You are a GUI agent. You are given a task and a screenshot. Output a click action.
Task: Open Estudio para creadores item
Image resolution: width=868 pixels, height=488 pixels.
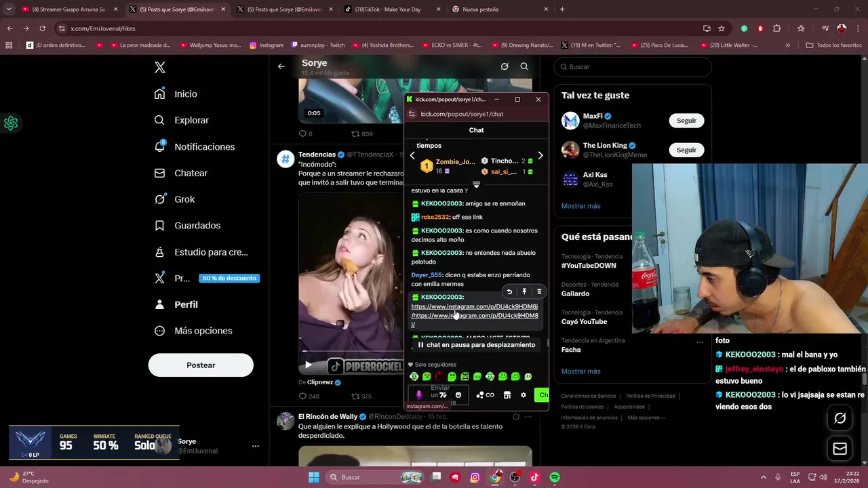201,251
